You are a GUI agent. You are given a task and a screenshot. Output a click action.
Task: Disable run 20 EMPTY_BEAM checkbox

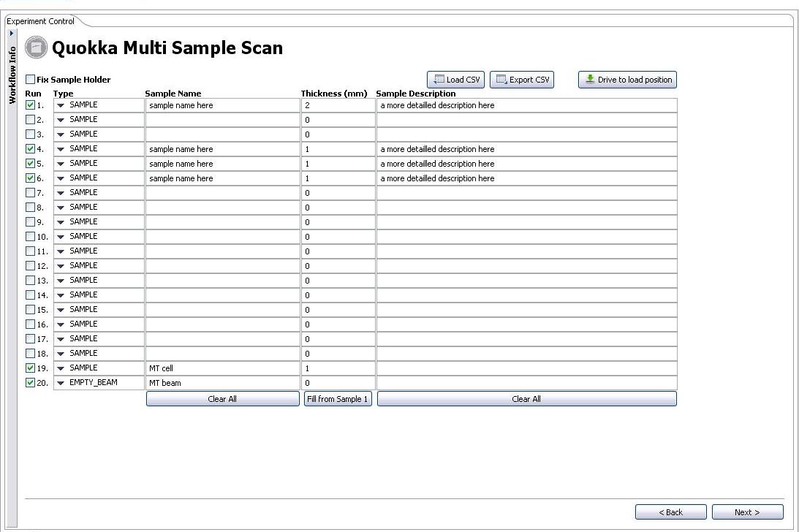(31, 383)
